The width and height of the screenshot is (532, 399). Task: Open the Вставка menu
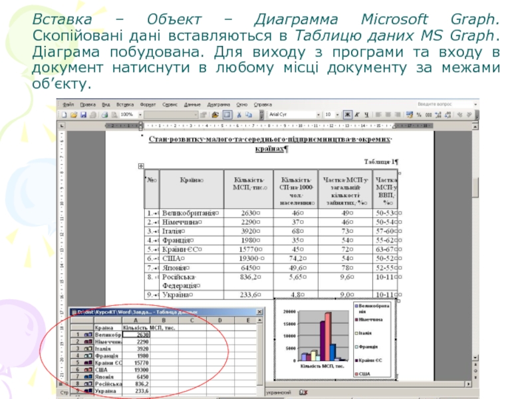tap(125, 104)
